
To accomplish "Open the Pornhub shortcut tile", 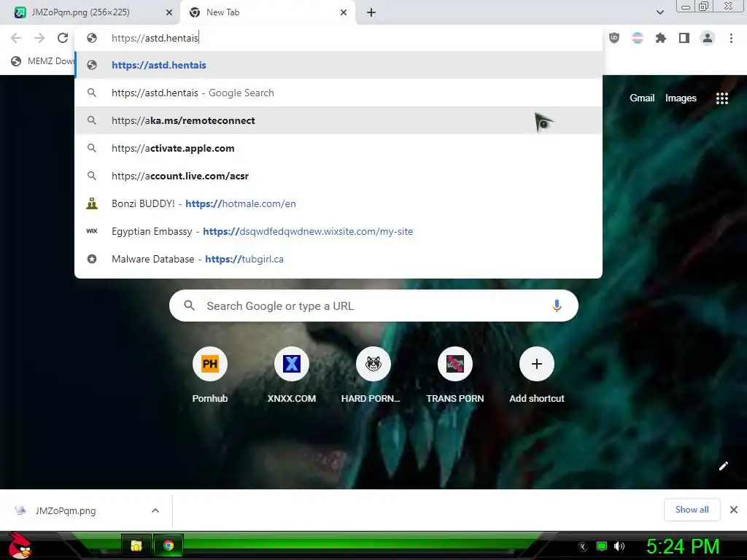I will click(210, 376).
